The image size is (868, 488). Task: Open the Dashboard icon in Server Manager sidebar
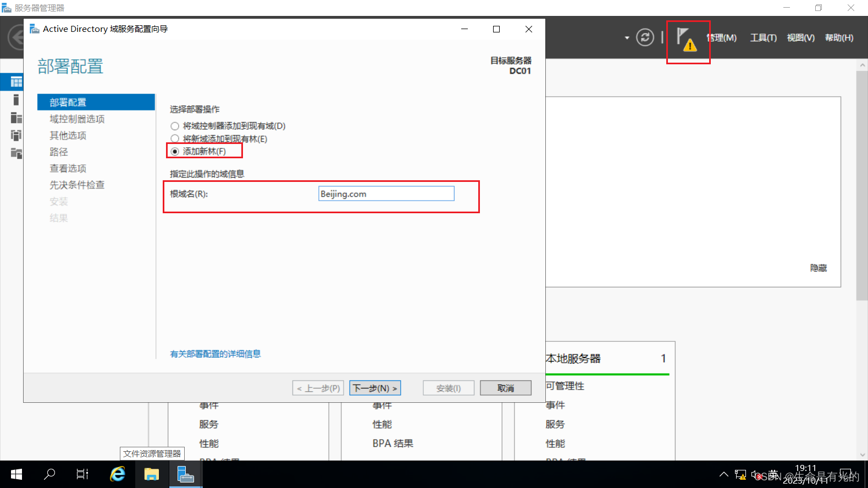[x=16, y=82]
